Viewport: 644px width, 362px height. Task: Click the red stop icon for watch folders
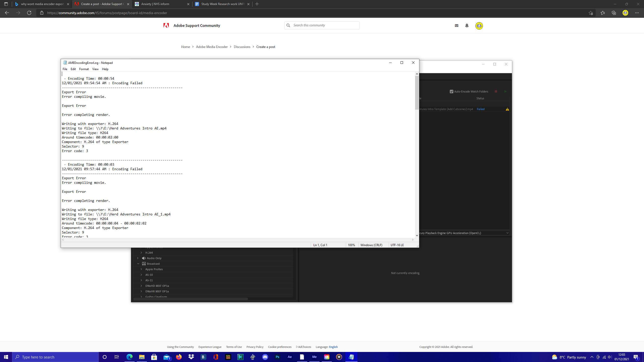pyautogui.click(x=496, y=92)
